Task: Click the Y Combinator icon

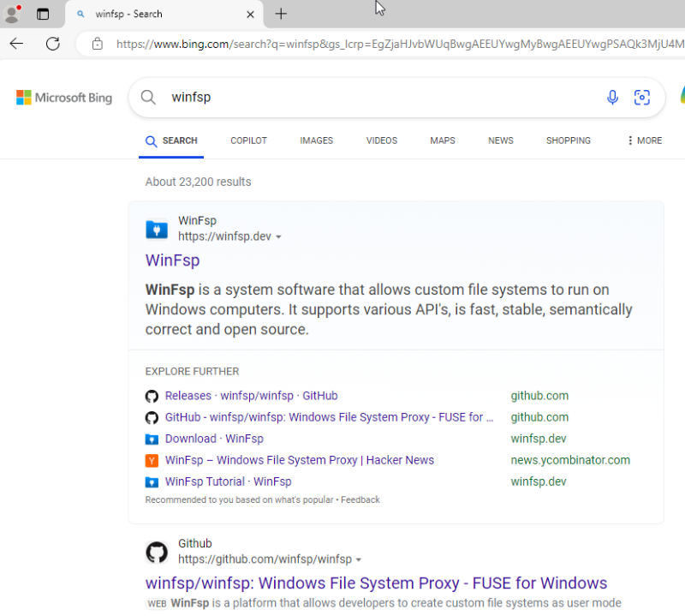Action: pyautogui.click(x=152, y=460)
